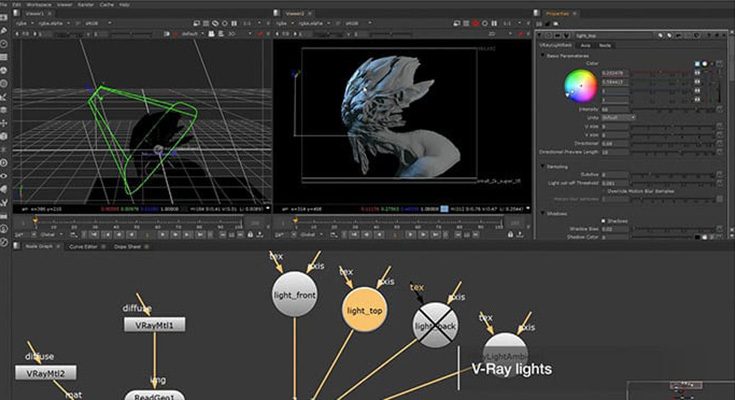
Task: Click the Transform tool in left toolbar
Action: coord(4,123)
